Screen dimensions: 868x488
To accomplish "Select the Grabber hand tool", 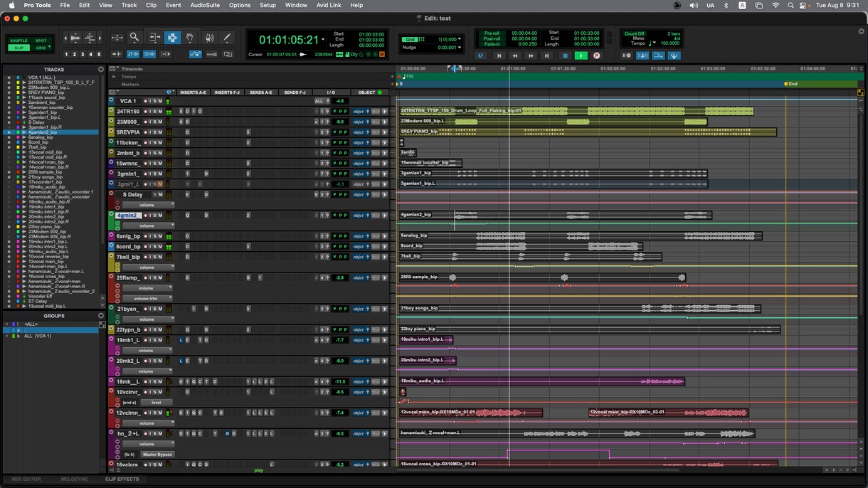I will (189, 38).
